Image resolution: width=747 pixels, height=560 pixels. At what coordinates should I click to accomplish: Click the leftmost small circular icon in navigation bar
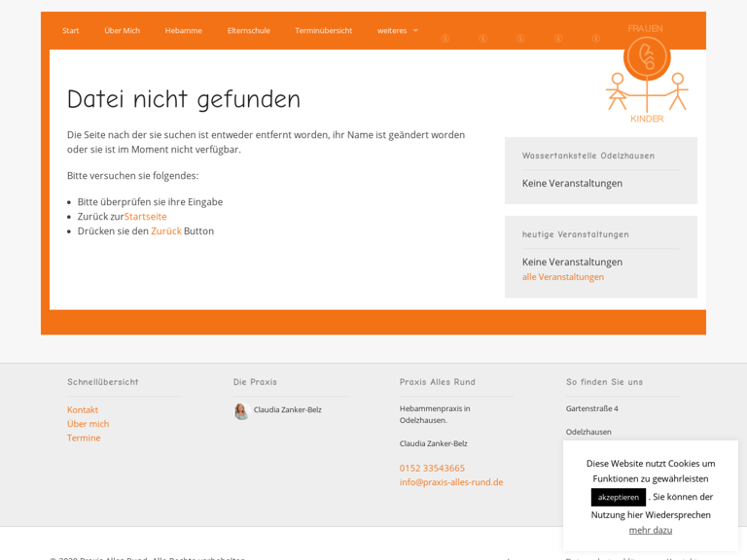click(445, 39)
